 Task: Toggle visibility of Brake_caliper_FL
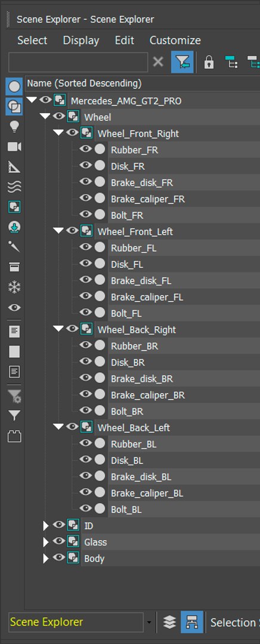(x=85, y=296)
